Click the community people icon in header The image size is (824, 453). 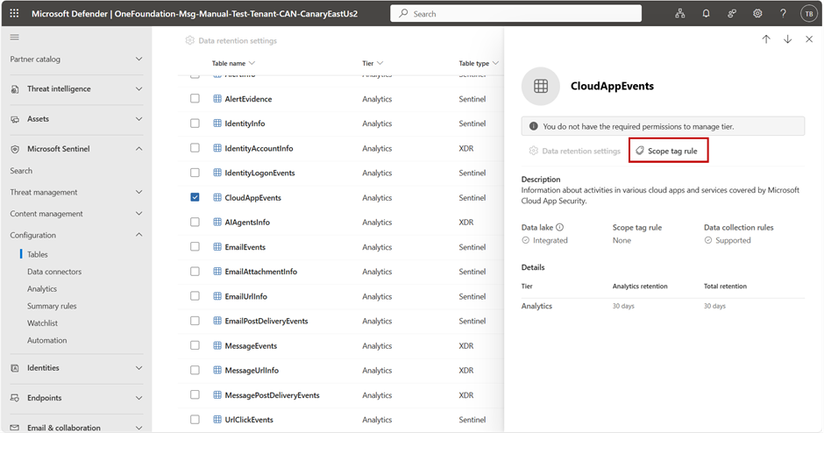(x=732, y=14)
